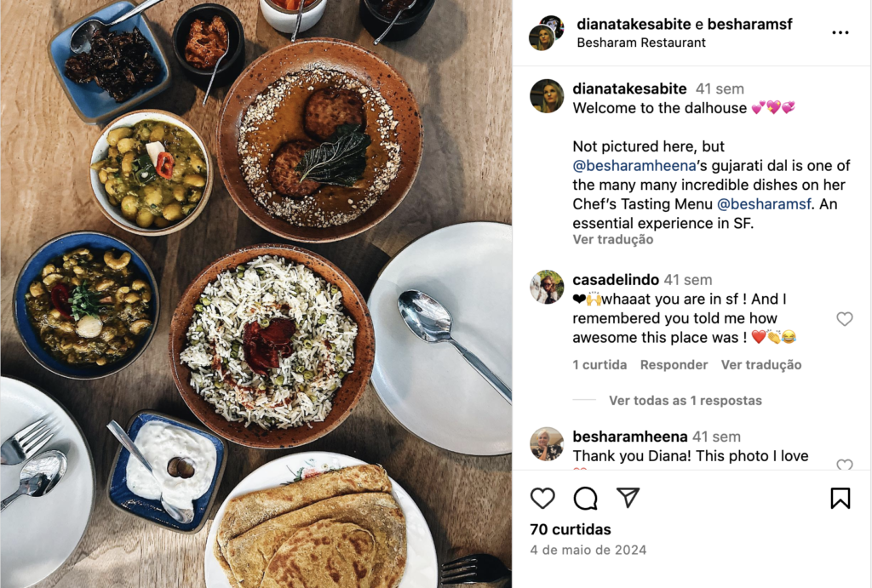Like besharamheena's comment with heart
This screenshot has width=872, height=588.
[844, 465]
